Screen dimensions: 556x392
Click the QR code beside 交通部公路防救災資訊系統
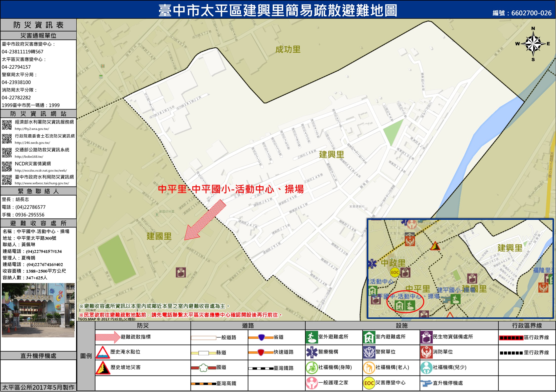(x=7, y=152)
